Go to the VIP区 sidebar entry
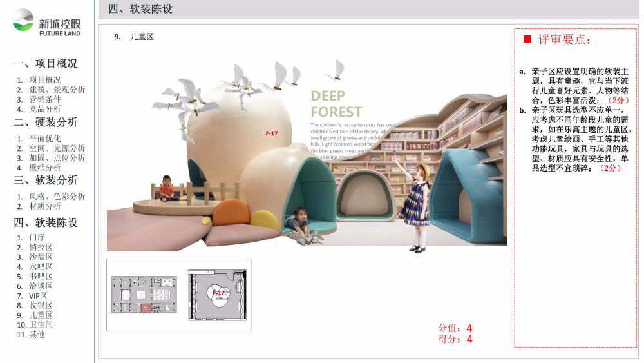Image resolution: width=644 pixels, height=363 pixels. (39, 295)
